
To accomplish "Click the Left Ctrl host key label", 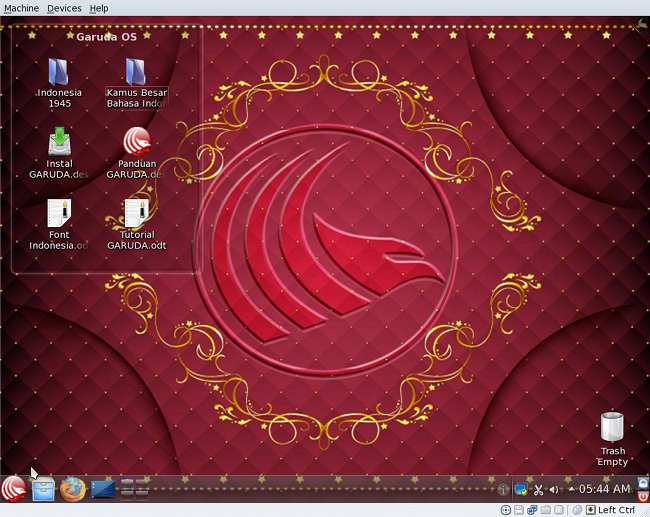I will [616, 510].
